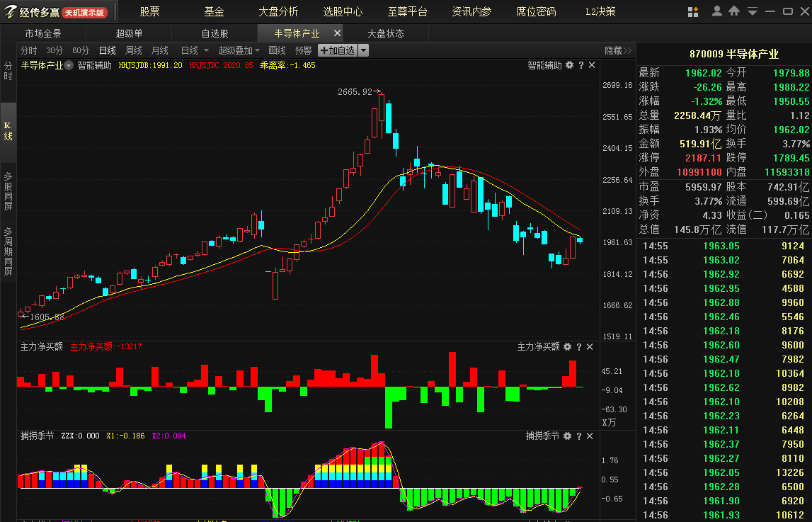Click the 主力净买额 help question mark icon
Viewport: 812px width, 522px height.
pyautogui.click(x=578, y=347)
